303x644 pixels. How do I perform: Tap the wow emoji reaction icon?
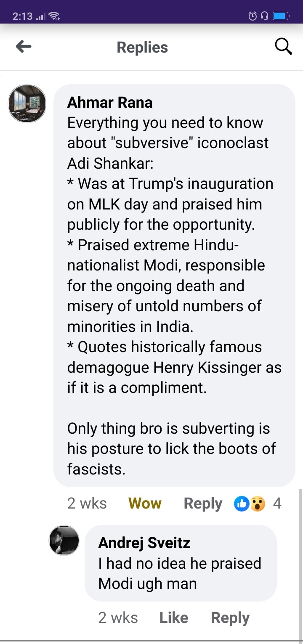coord(258,504)
